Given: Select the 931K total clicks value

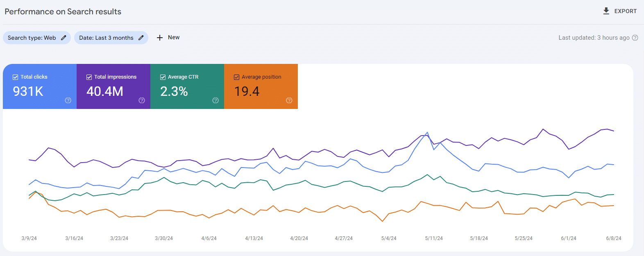Looking at the screenshot, I should click(28, 91).
